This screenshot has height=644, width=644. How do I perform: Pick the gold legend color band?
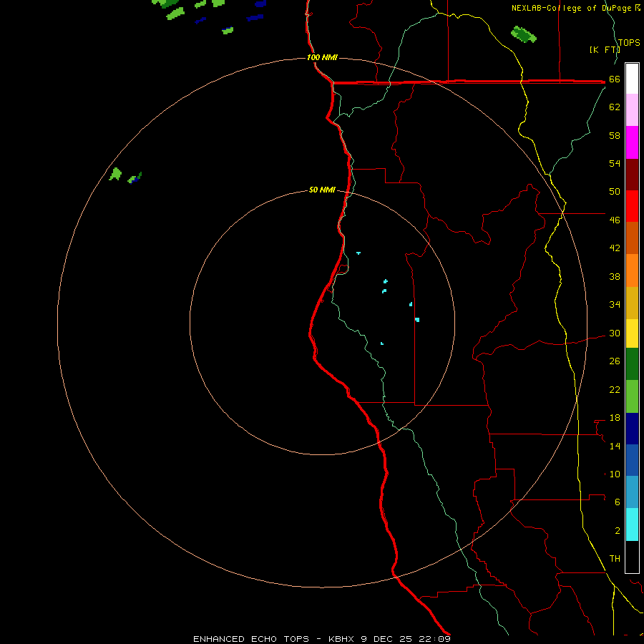[x=632, y=303]
